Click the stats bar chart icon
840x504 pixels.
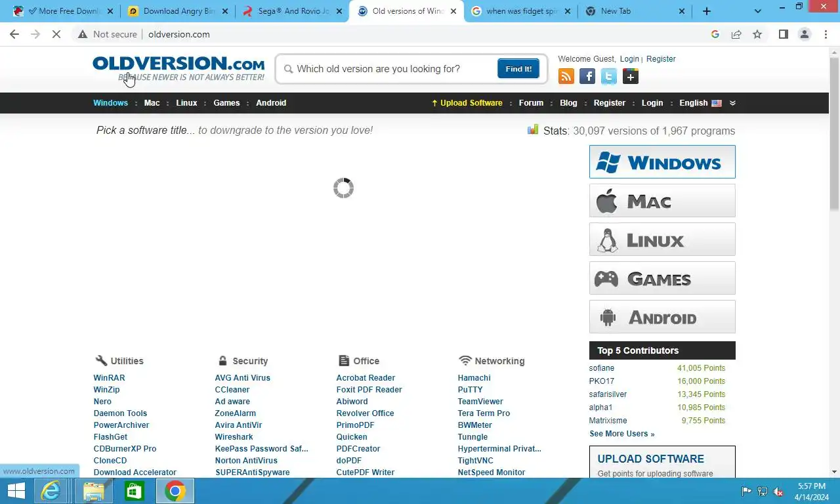click(533, 130)
